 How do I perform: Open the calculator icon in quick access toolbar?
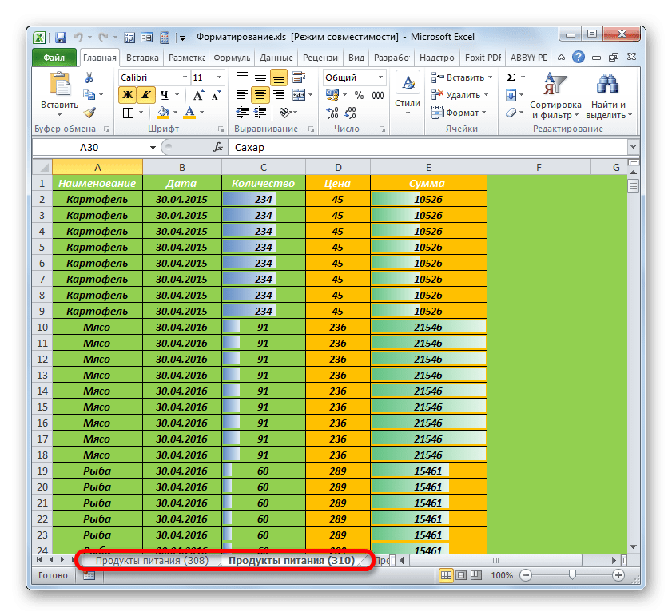(165, 38)
